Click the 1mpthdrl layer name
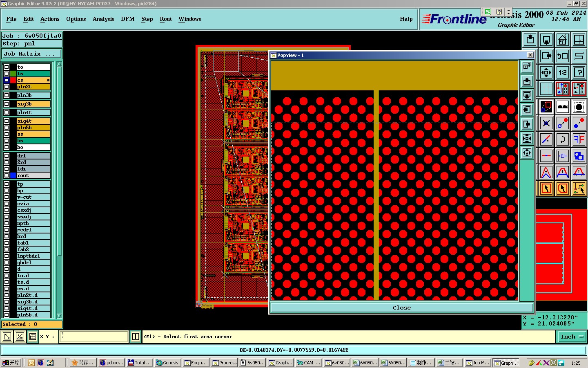 (x=33, y=256)
